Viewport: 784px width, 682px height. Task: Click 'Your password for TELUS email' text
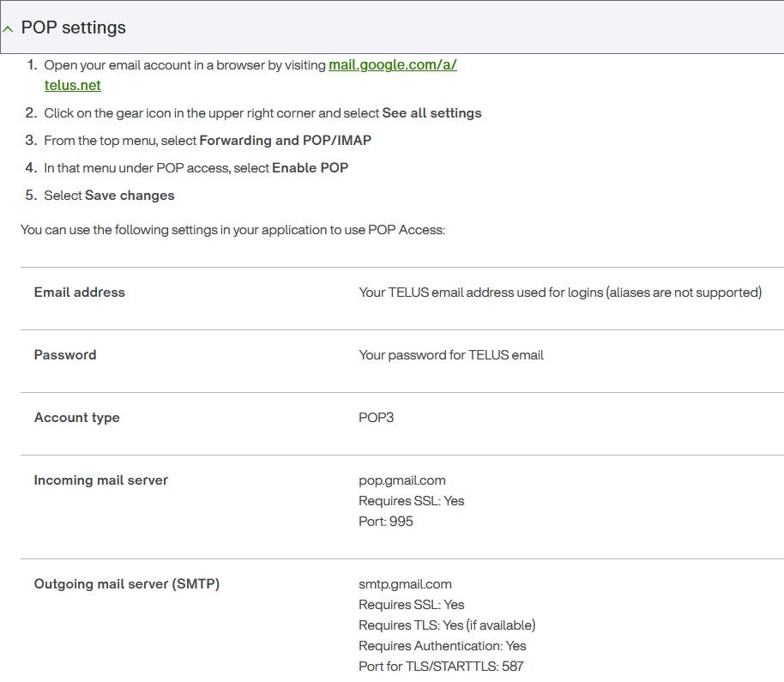pos(450,355)
